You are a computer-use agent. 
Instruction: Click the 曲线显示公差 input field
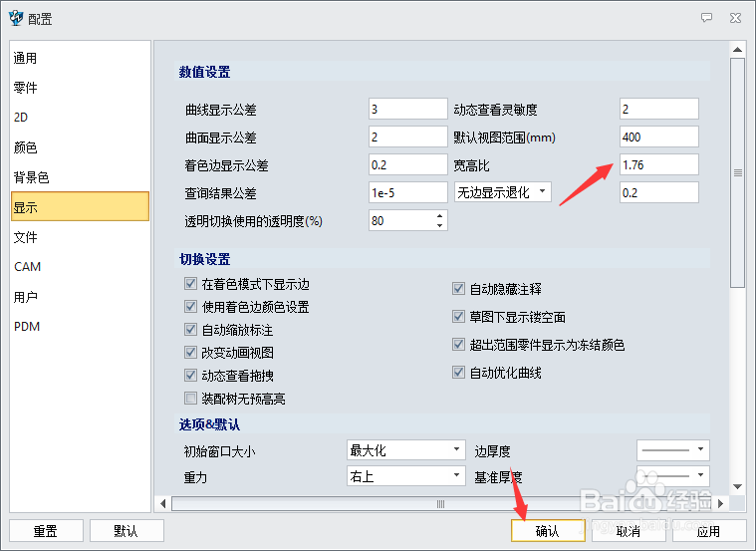408,109
